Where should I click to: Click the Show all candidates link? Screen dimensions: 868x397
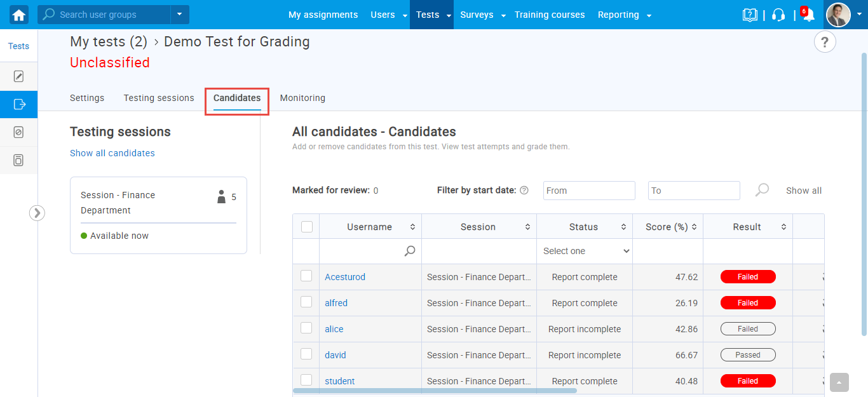[112, 153]
